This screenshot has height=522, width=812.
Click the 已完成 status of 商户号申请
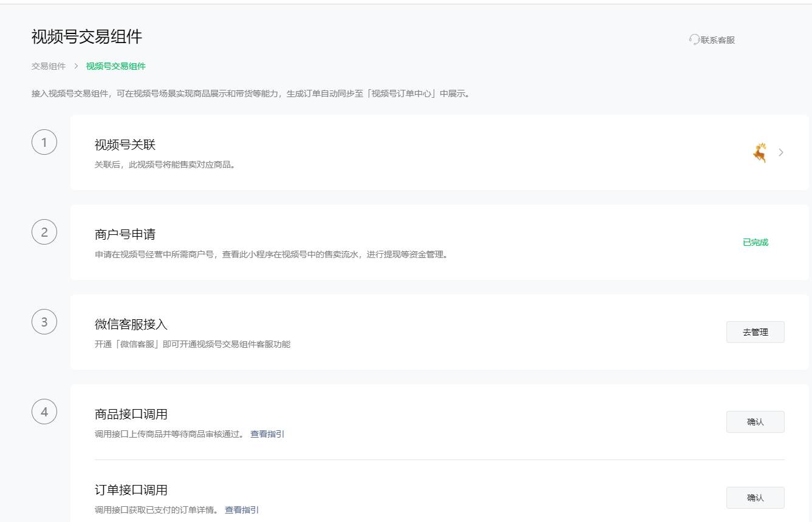756,242
